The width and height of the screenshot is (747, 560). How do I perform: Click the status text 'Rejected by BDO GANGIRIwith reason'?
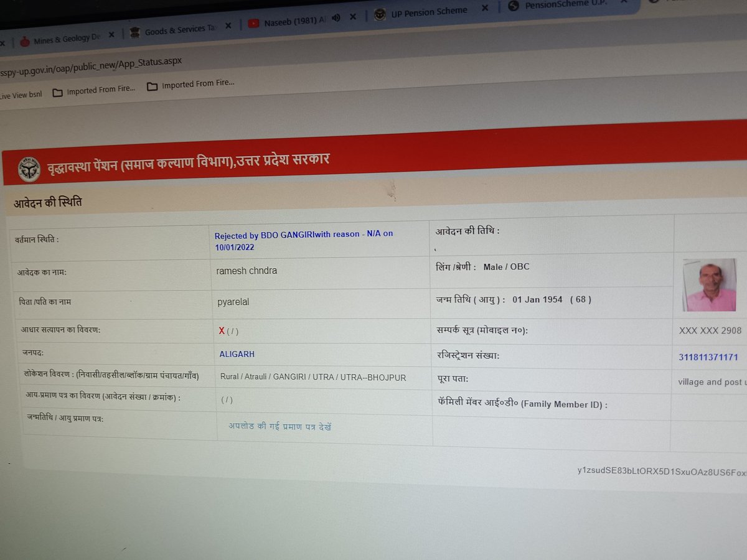point(287,235)
